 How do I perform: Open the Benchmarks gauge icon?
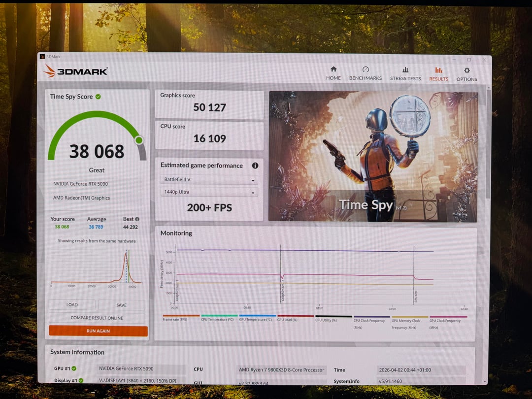tap(366, 69)
